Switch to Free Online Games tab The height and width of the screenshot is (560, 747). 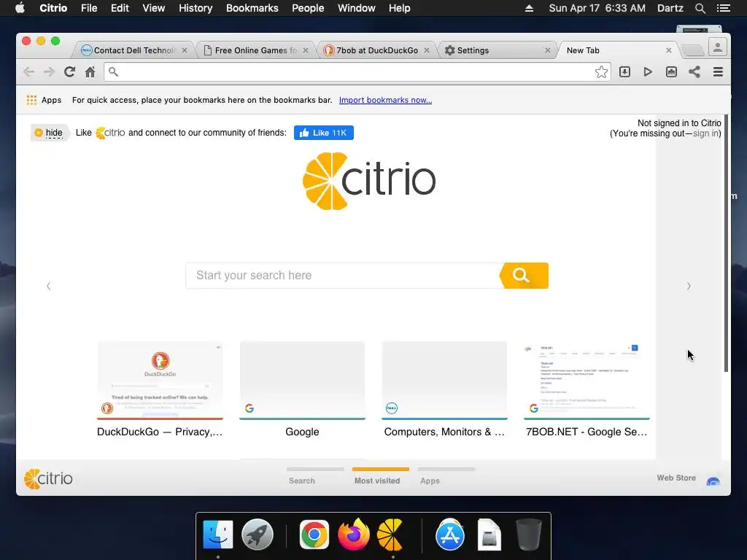(255, 50)
